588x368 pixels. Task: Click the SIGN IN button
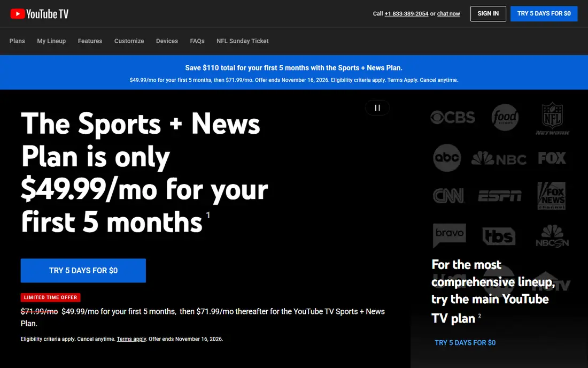pos(488,13)
